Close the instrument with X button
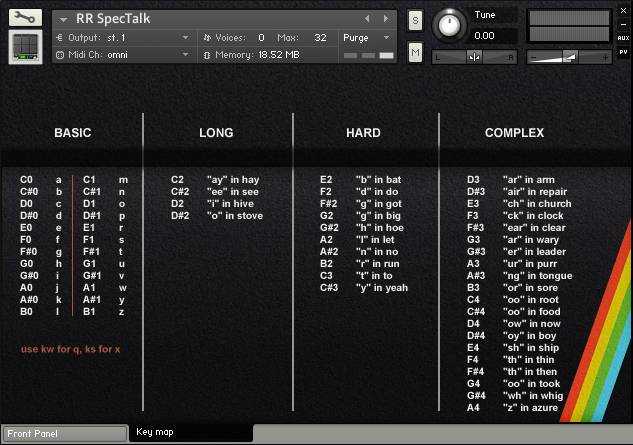This screenshot has width=633, height=445. click(623, 11)
